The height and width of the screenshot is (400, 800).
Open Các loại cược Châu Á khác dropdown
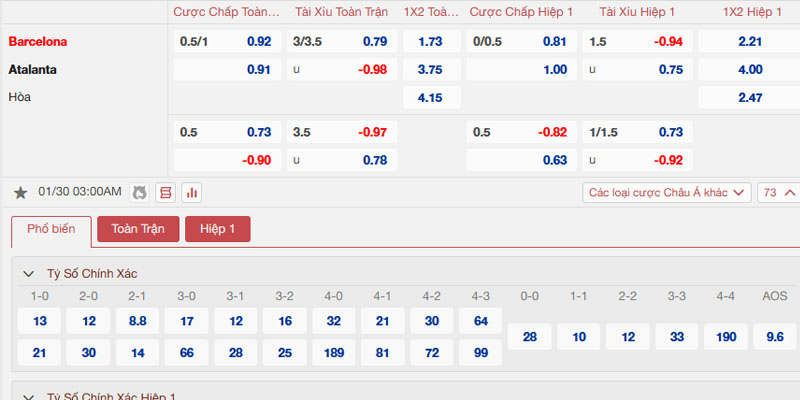point(667,192)
